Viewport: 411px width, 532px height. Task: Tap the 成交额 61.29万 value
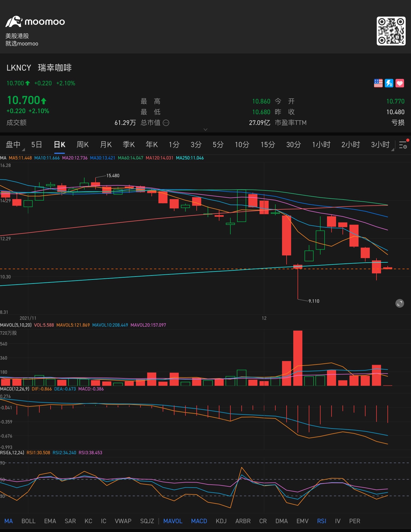pyautogui.click(x=125, y=123)
